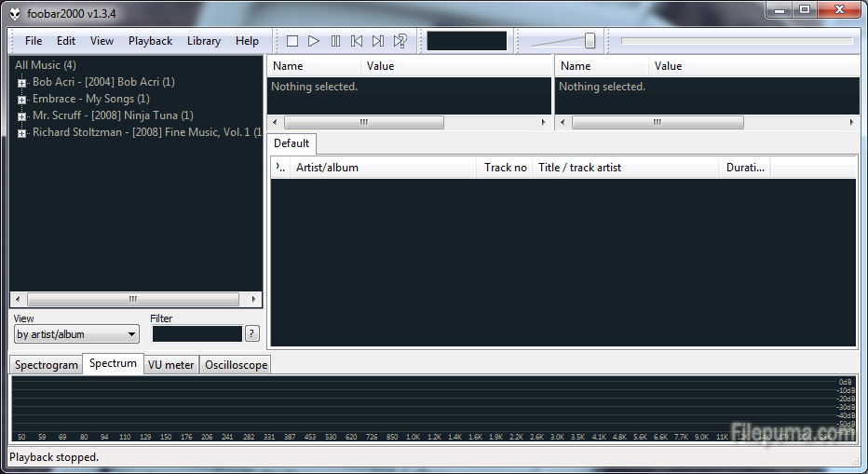
Task: Click the random playback button
Action: click(x=400, y=41)
